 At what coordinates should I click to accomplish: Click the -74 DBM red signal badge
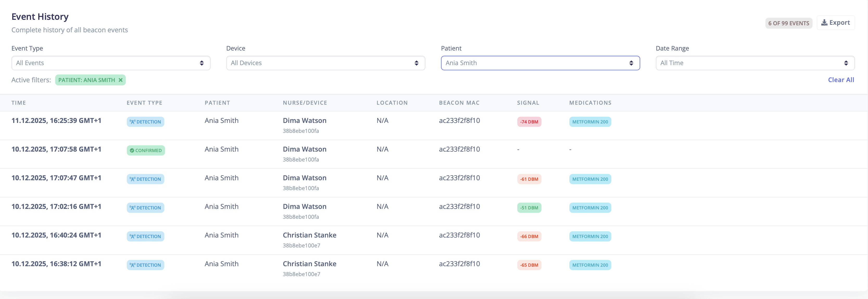[x=529, y=122]
